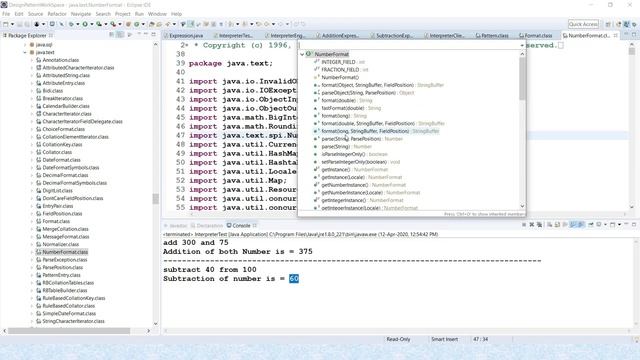Viewport: 640px width, 360px height.
Task: Open Display Selected Console dropdown
Action: click(605, 224)
